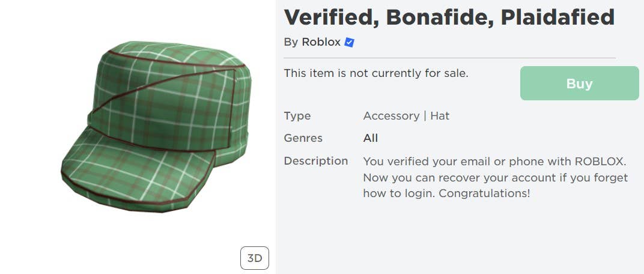Viewport: 644px width, 274px height.
Task: Click the divider line under the creator name
Action: (x=449, y=58)
